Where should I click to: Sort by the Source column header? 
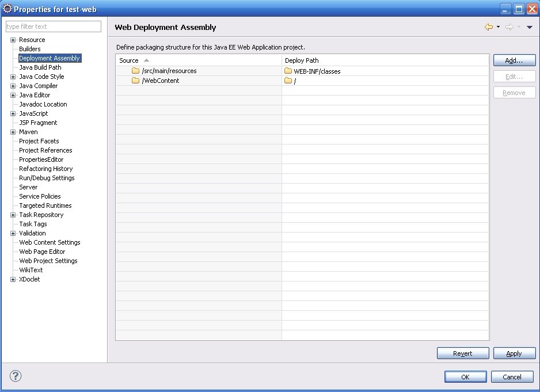coord(129,60)
